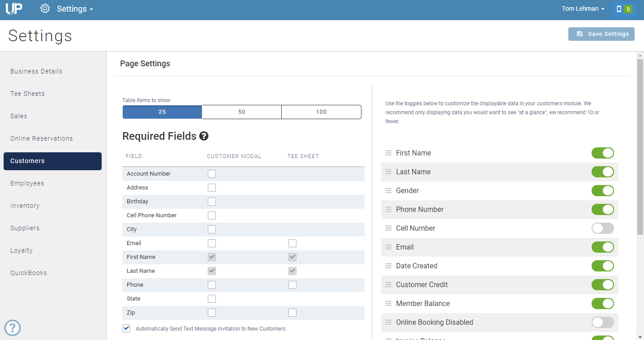Go to the Inventory settings section
Image resolution: width=644 pixels, height=340 pixels.
pyautogui.click(x=25, y=206)
